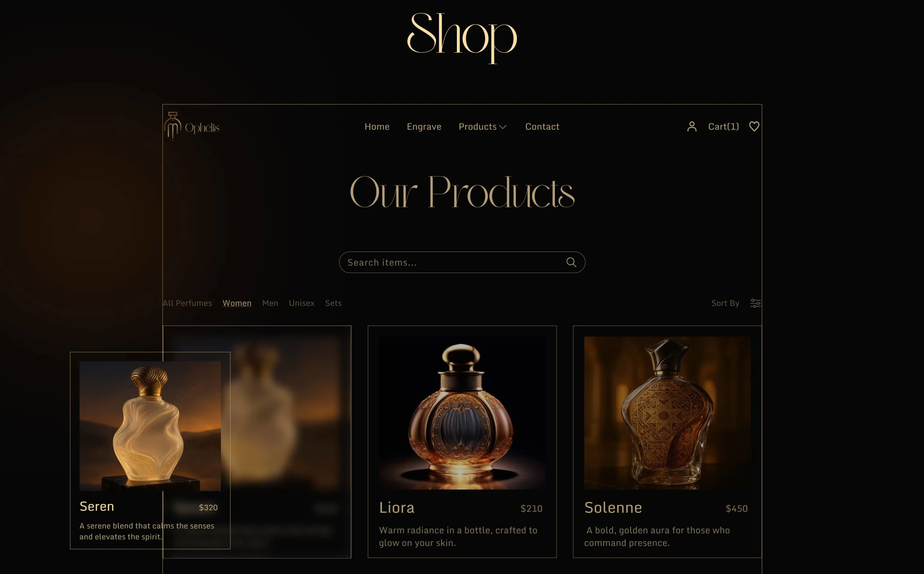The width and height of the screenshot is (924, 574).
Task: Open the heart wishlist icon
Action: pos(754,126)
